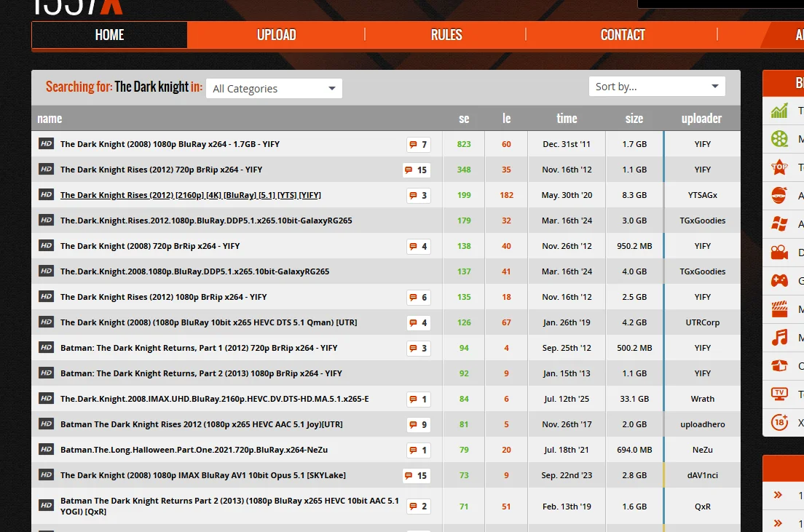This screenshot has width=804, height=532.
Task: Open the Windows flag applications icon in sidebar
Action: [x=779, y=224]
